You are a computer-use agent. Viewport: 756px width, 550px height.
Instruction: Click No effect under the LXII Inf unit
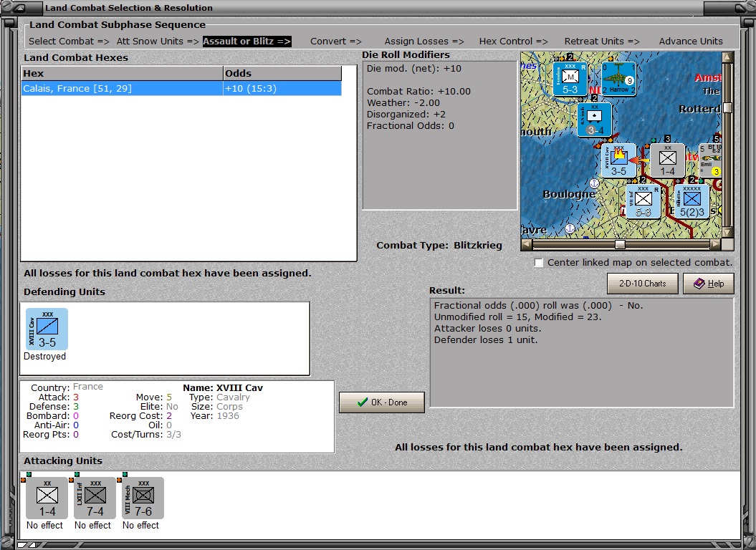92,526
